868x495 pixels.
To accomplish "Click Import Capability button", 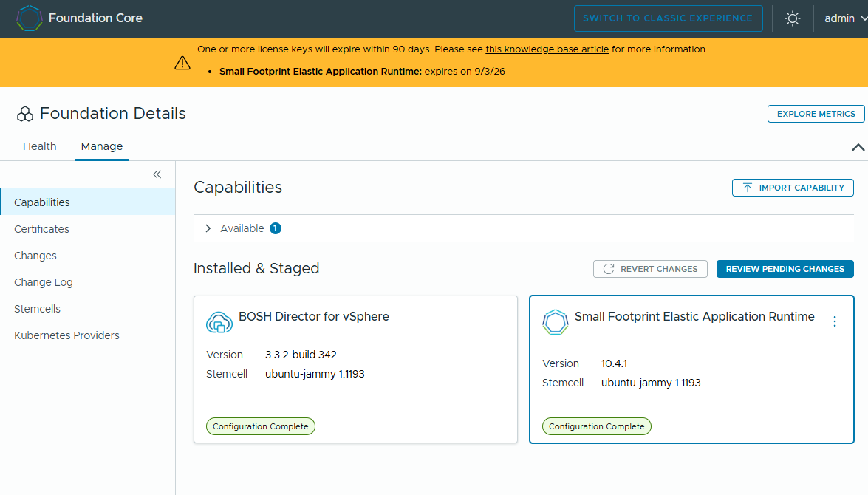I will pos(793,188).
